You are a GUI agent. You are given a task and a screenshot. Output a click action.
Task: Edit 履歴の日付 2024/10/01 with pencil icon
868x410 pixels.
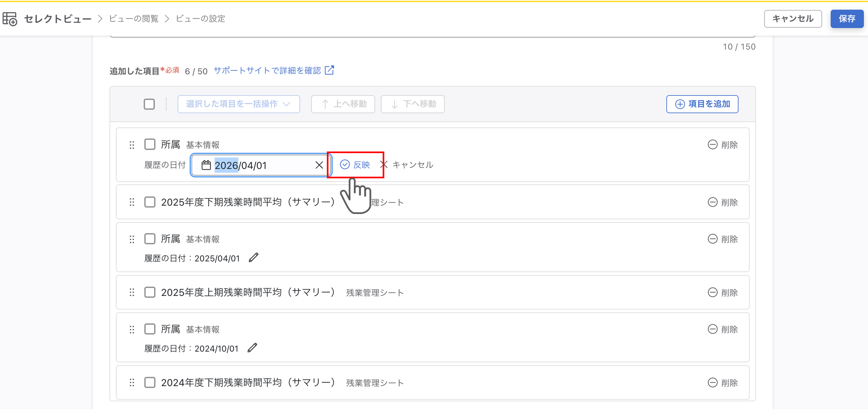click(252, 348)
